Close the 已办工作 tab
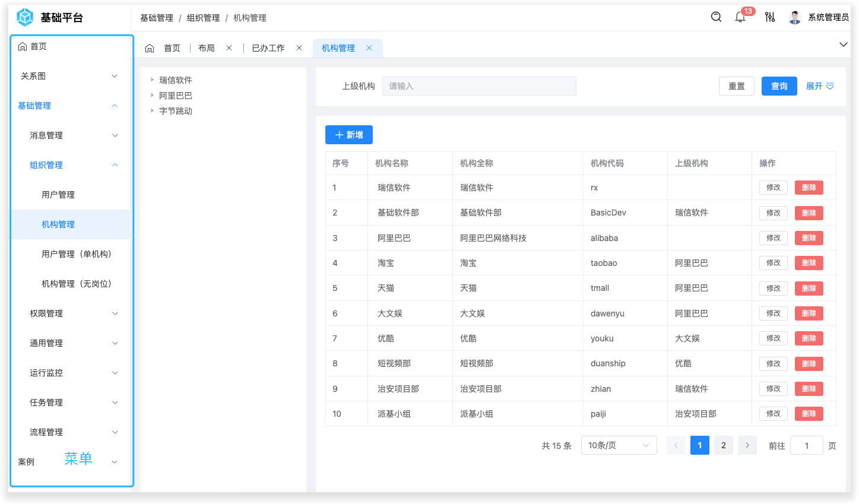 point(299,48)
